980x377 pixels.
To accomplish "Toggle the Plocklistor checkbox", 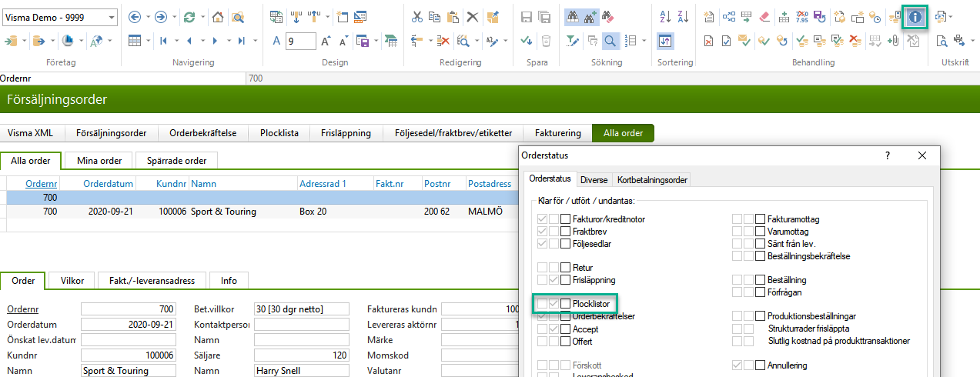I will tap(566, 304).
